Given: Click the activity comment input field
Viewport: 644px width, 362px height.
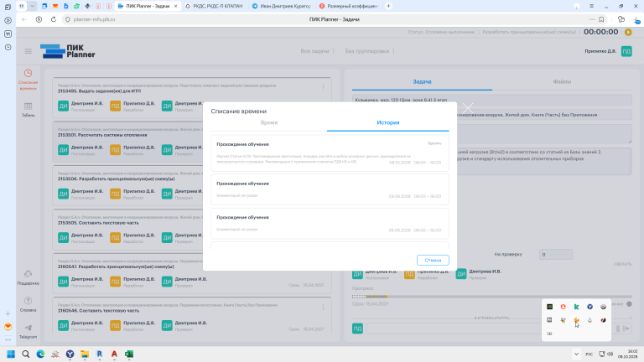Looking at the screenshot, I should [489, 328].
